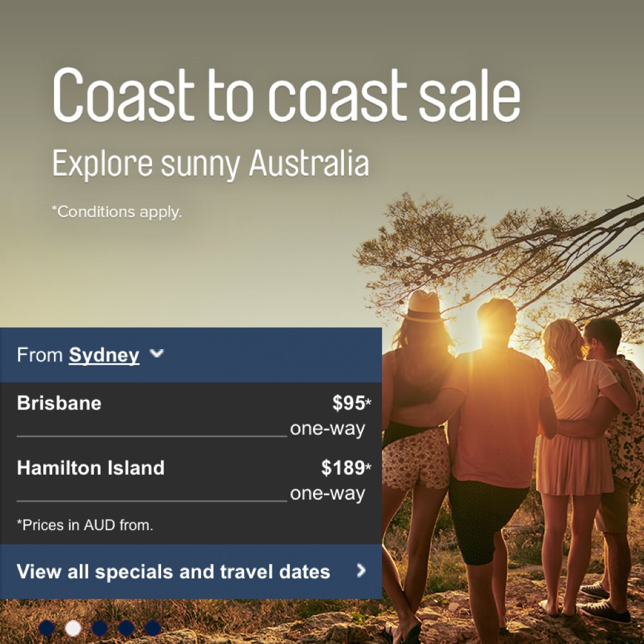Click the Sydney underlined city link
Image resolution: width=644 pixels, height=644 pixels.
click(104, 355)
